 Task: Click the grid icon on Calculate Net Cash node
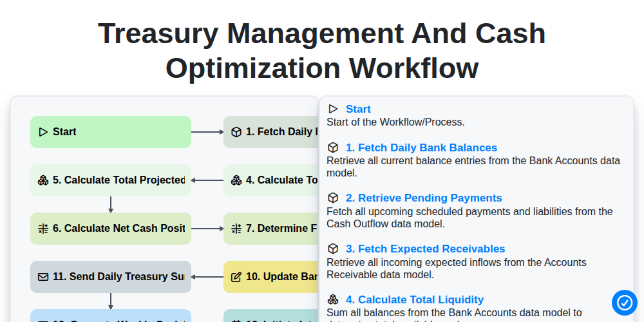click(x=43, y=229)
